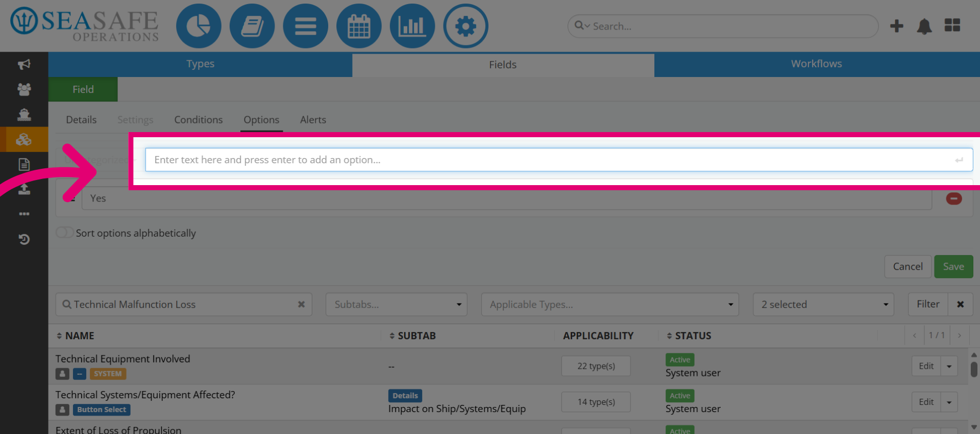Open the Subtabs dropdown
The image size is (980, 434).
pos(397,304)
